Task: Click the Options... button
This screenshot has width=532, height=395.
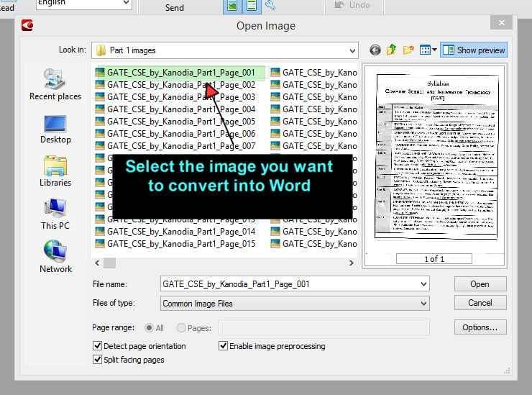Action: (x=480, y=327)
